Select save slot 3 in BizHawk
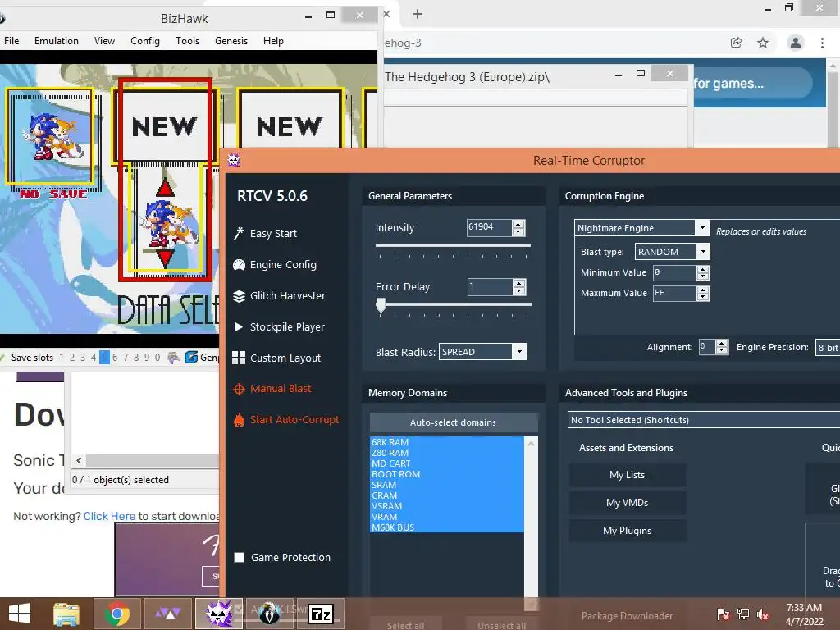The image size is (840, 630). tap(83, 358)
